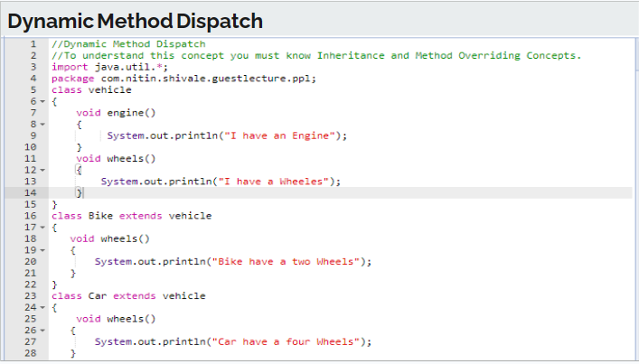Click 'class vehicle' declaration on line 5
Screen dimensions: 639x364
[91, 90]
